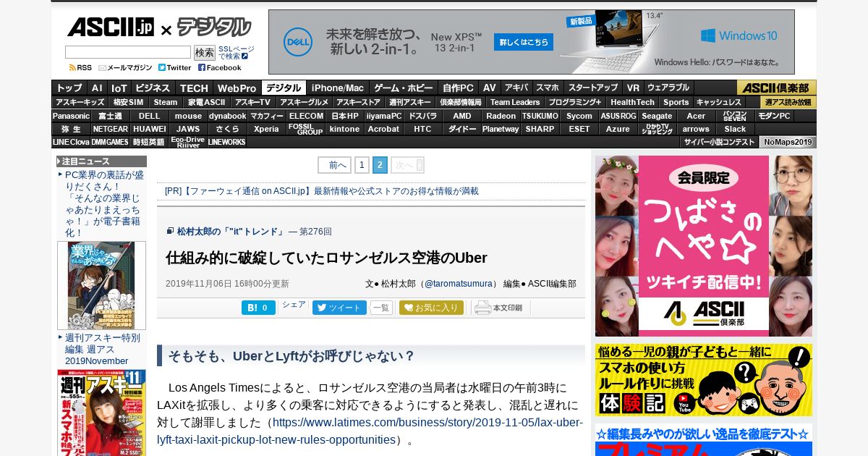The height and width of the screenshot is (456, 868).
Task: Open the 松太郎の"it"トレンド series link
Action: (231, 232)
